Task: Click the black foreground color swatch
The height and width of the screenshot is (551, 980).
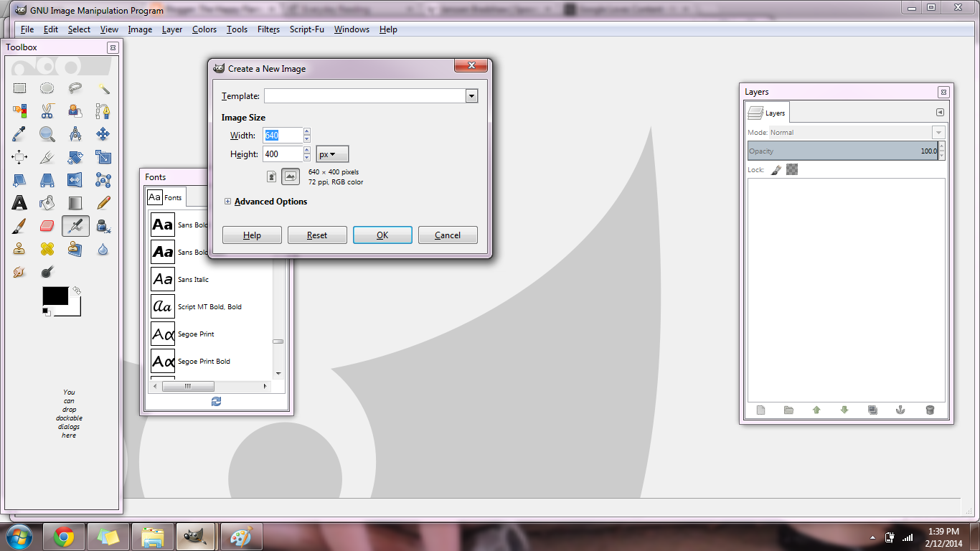Action: point(55,296)
